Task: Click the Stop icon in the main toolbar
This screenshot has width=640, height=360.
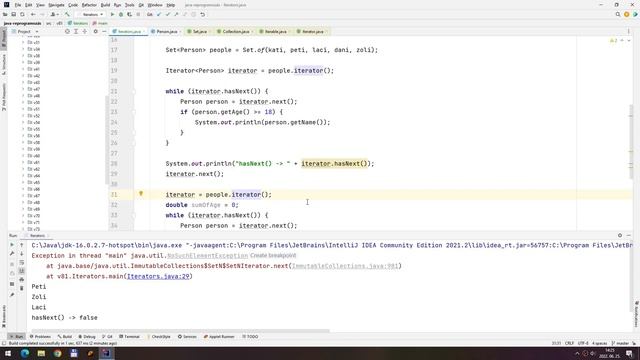Action: point(138,14)
